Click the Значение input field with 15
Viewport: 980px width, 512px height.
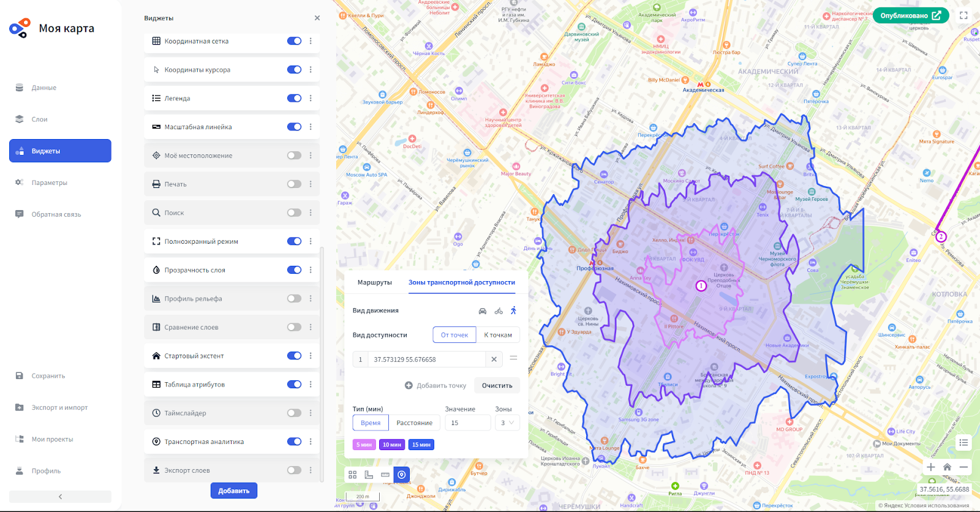[468, 423]
